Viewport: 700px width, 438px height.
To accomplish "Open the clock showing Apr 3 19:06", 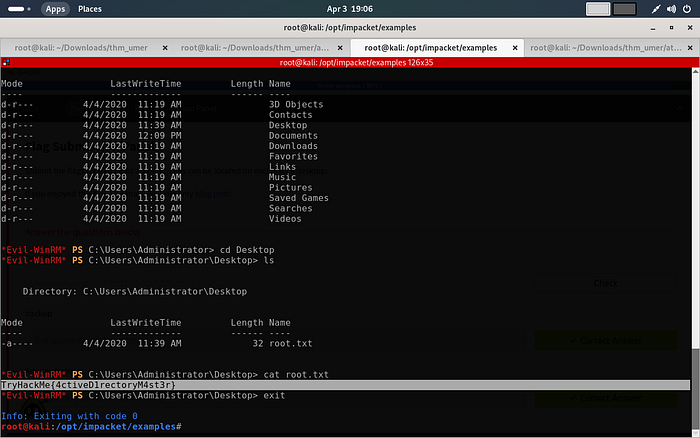I will pos(350,9).
